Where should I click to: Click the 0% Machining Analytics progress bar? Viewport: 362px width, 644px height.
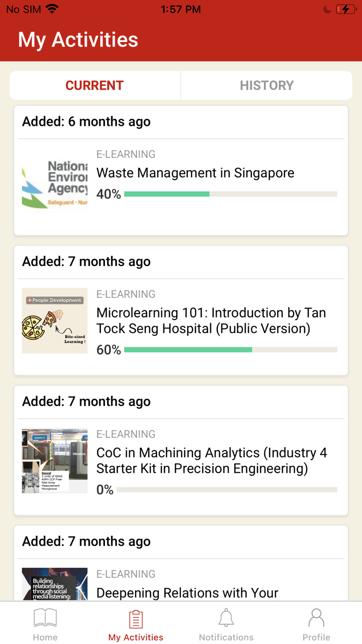(227, 490)
